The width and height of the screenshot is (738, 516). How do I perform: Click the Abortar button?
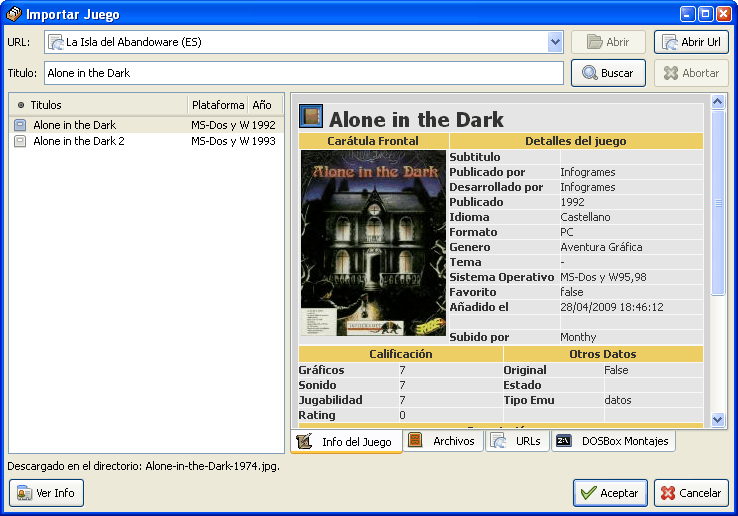[691, 73]
